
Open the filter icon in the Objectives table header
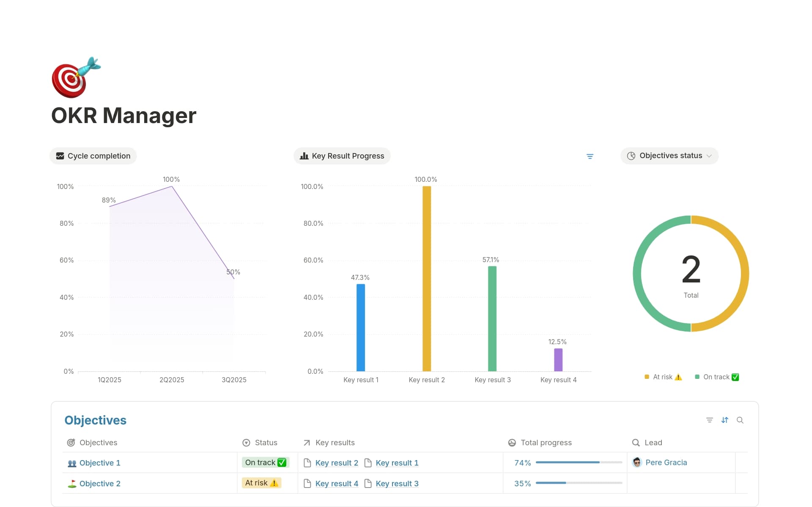tap(709, 420)
